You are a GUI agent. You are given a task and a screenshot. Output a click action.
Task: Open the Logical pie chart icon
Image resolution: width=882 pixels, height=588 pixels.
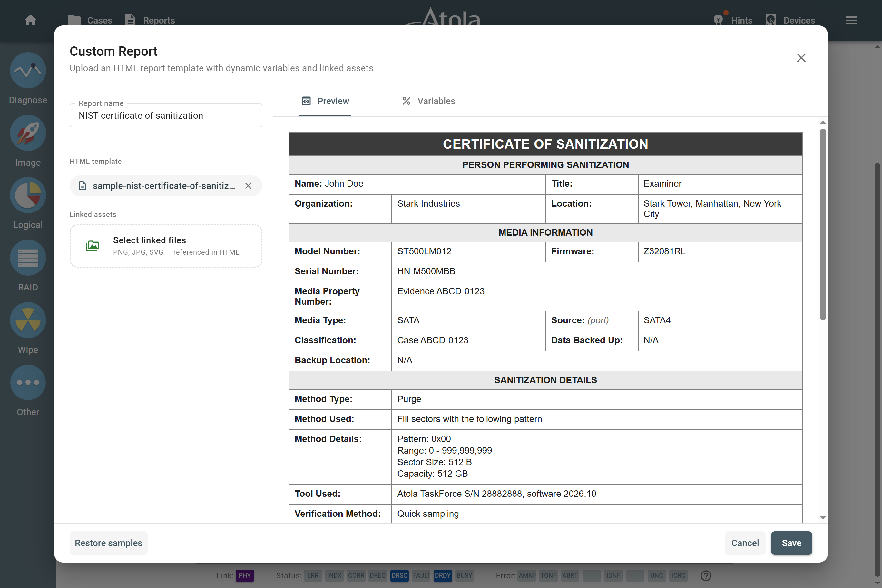click(x=28, y=195)
